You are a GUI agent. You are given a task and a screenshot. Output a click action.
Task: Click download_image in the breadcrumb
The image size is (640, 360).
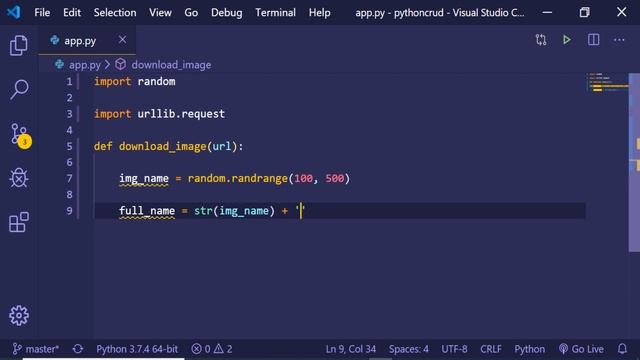[171, 64]
